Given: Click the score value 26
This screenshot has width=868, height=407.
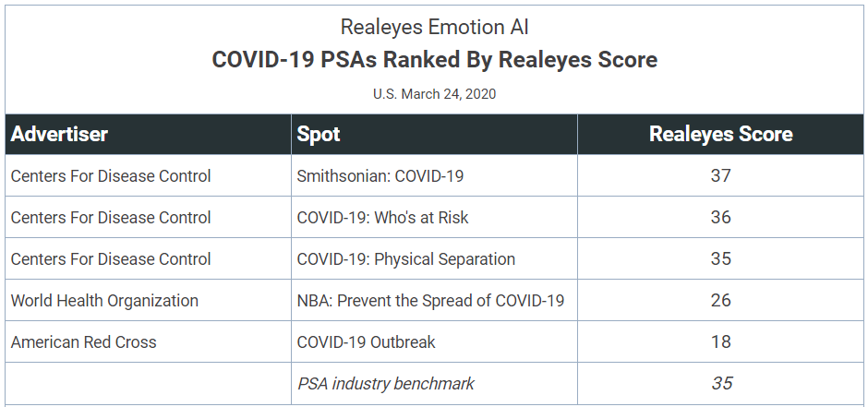Looking at the screenshot, I should [720, 300].
